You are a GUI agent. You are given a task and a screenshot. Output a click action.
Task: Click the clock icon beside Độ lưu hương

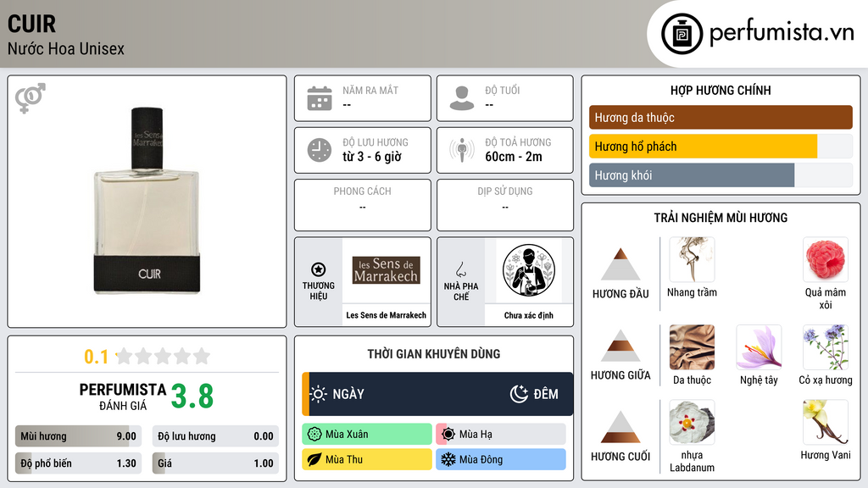pyautogui.click(x=320, y=150)
